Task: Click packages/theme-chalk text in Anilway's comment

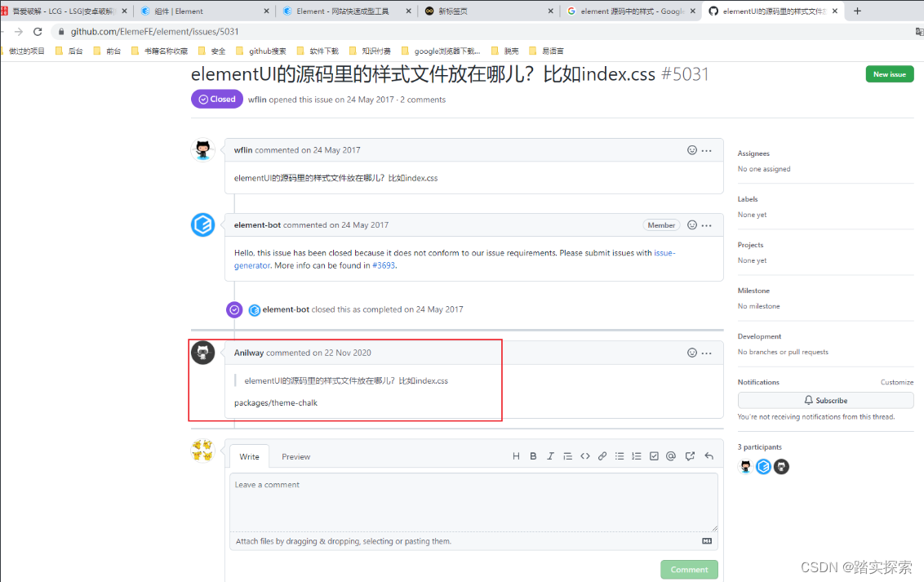Action: (276, 403)
